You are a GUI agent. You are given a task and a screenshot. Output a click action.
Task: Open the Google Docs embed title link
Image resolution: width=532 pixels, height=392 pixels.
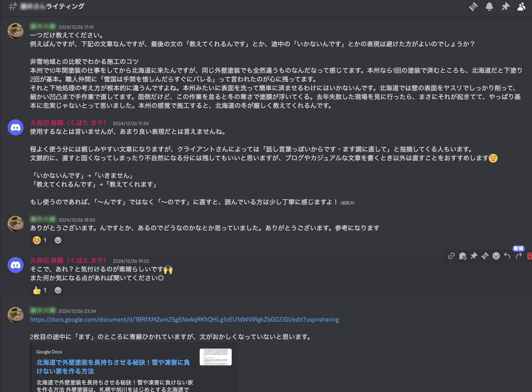pos(113,367)
